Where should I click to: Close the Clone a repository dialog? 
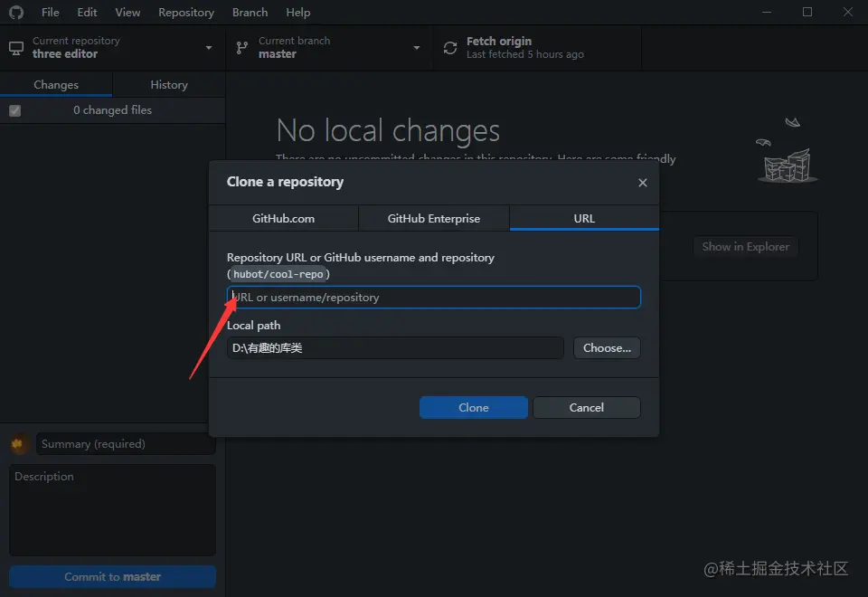click(642, 183)
